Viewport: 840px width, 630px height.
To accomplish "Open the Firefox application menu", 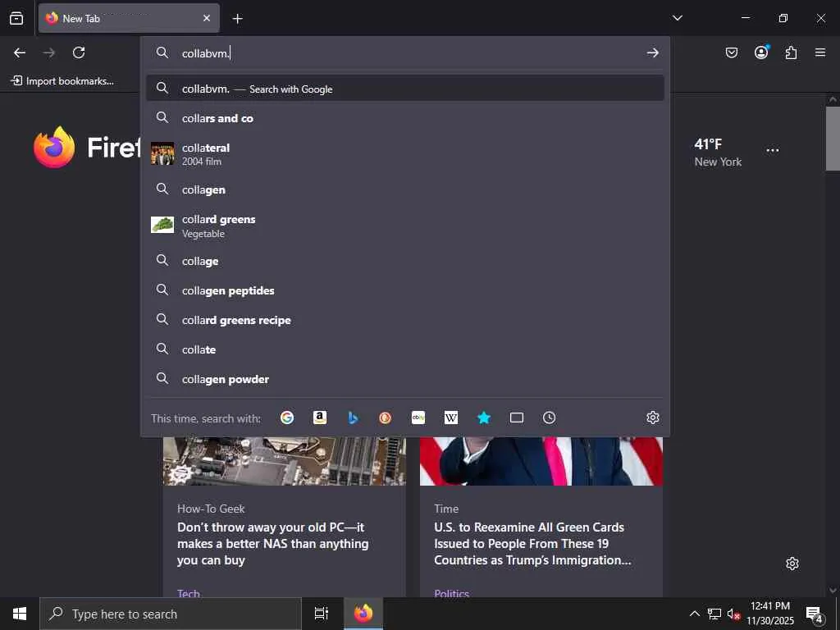I will point(820,52).
